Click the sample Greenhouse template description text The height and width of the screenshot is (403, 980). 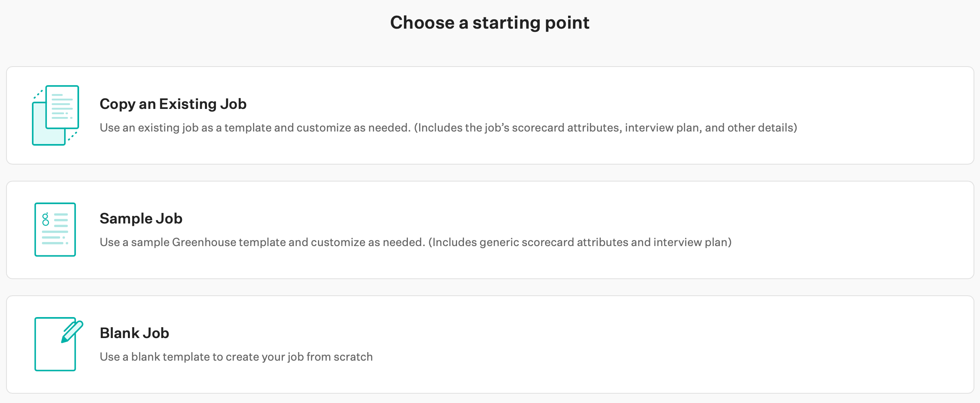tap(416, 242)
